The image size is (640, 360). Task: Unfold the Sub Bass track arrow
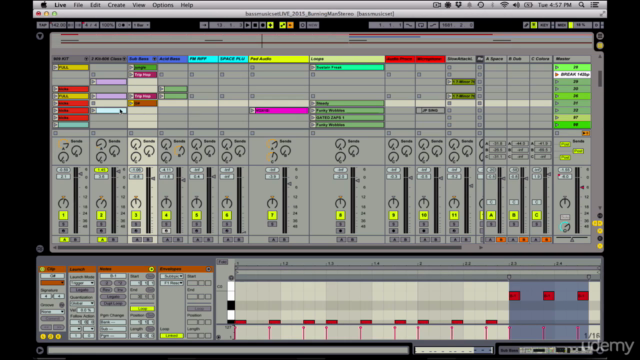(x=154, y=59)
